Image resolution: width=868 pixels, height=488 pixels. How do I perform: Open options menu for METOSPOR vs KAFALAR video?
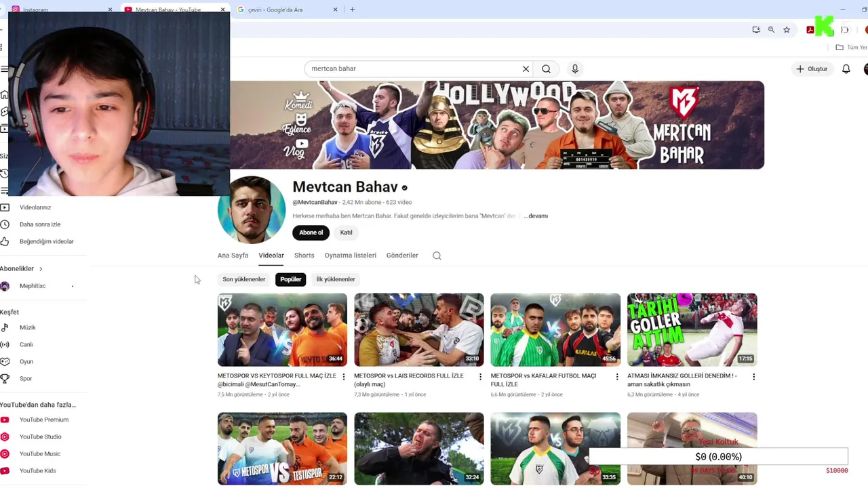tap(617, 377)
